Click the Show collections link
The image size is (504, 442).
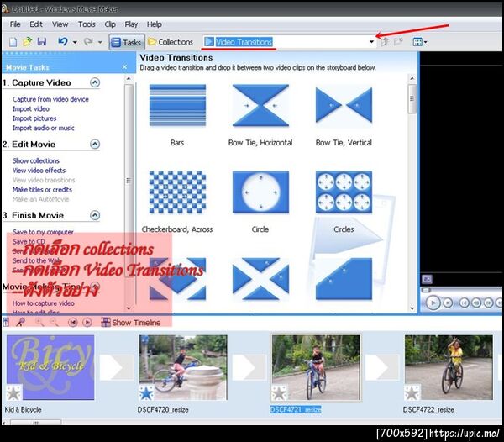coord(36,160)
